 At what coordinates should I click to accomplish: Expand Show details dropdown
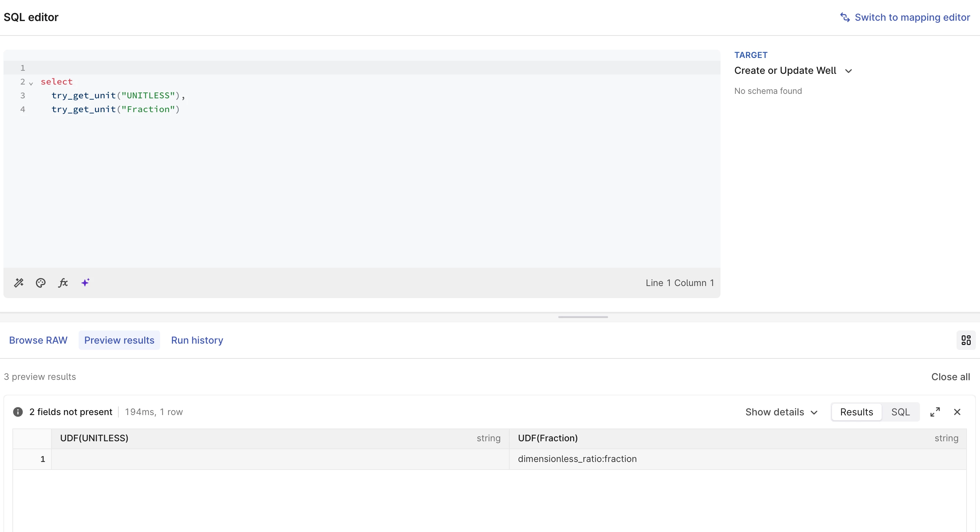coord(781,412)
